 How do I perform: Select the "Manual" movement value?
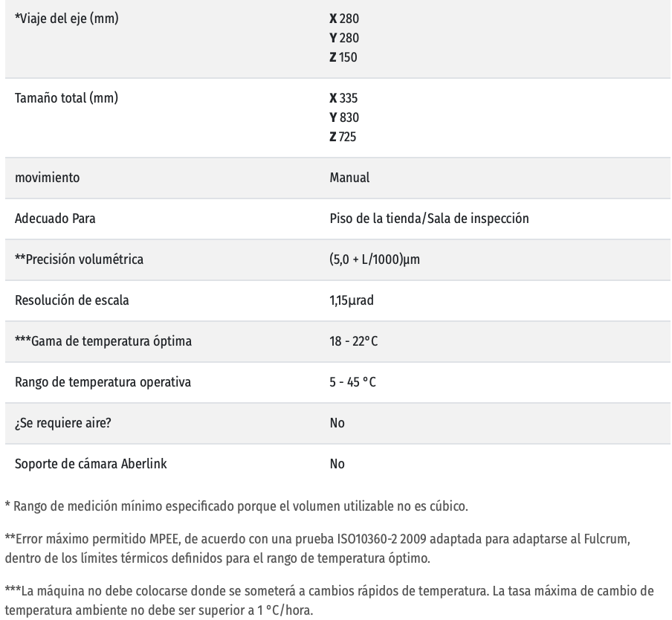click(349, 178)
